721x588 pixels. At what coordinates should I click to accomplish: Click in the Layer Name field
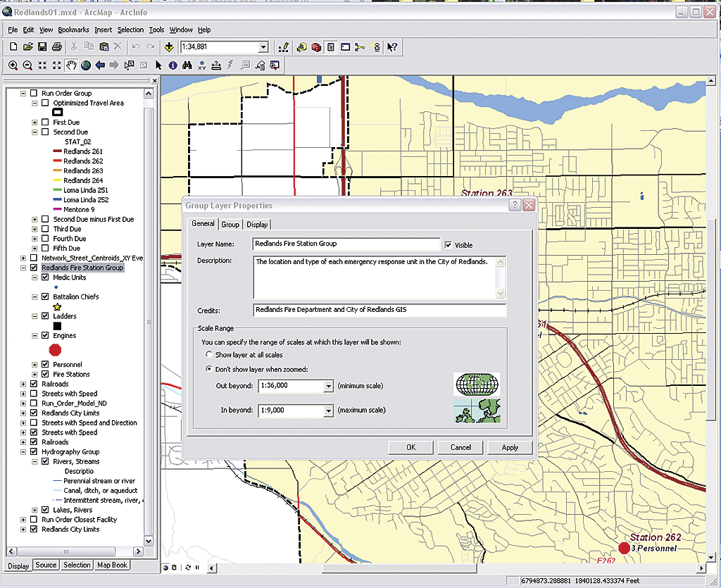[x=345, y=244]
